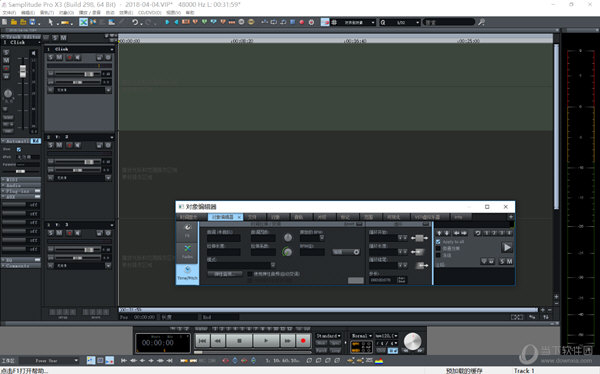This screenshot has width=600, height=374.
Task: Click the undo arrow in toolbar
Action: (135, 22)
